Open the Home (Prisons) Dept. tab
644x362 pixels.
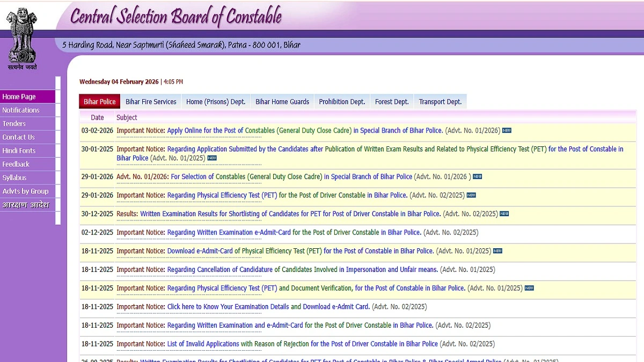(x=216, y=101)
